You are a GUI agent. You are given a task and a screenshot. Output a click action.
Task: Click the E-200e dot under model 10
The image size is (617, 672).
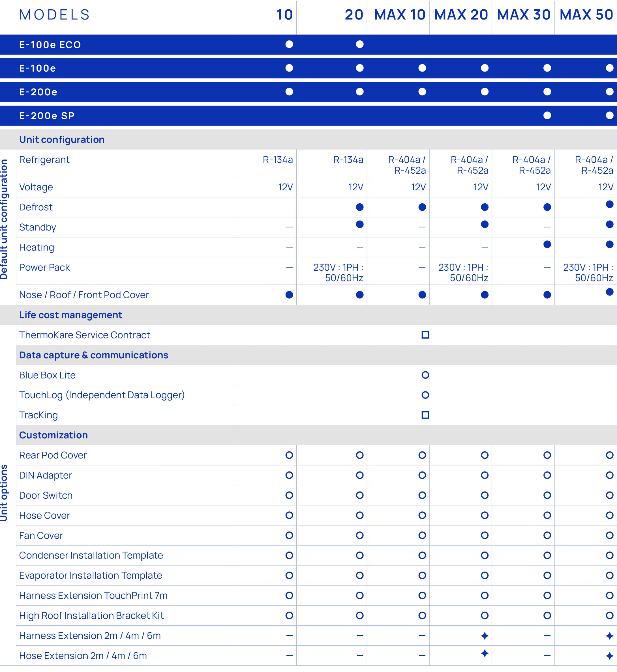pyautogui.click(x=289, y=92)
